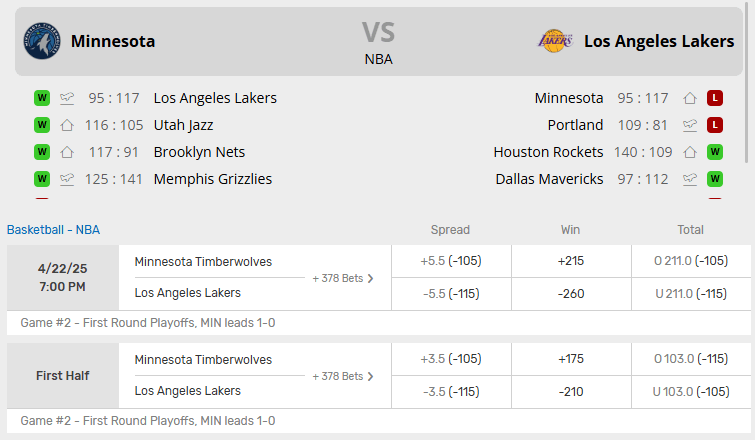Select Lakers -260 moneyline bet
This screenshot has width=755, height=440.
(570, 293)
